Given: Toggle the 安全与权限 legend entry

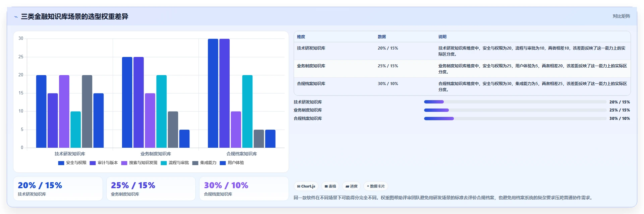Looking at the screenshot, I should click(72, 163).
